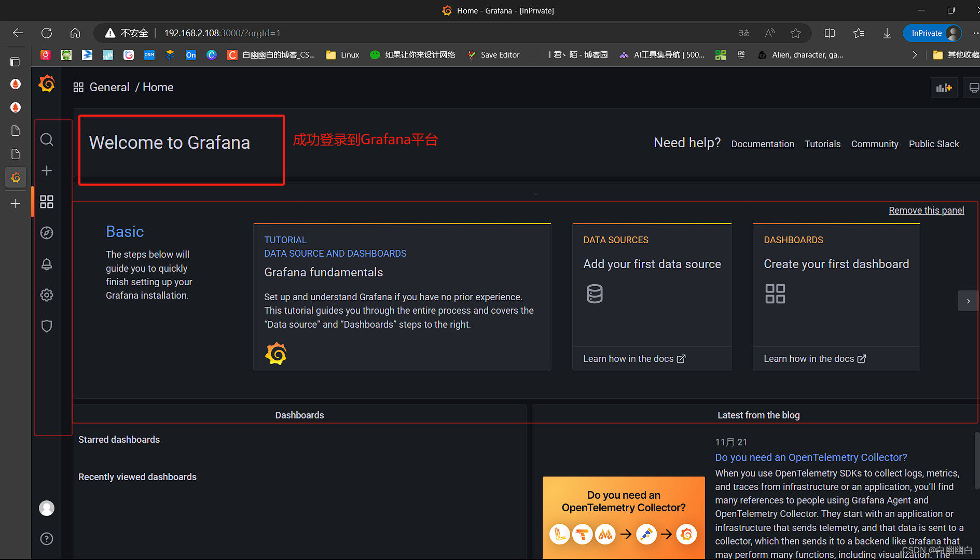Open the Alien character bookmark
This screenshot has width=980, height=560.
pos(800,55)
